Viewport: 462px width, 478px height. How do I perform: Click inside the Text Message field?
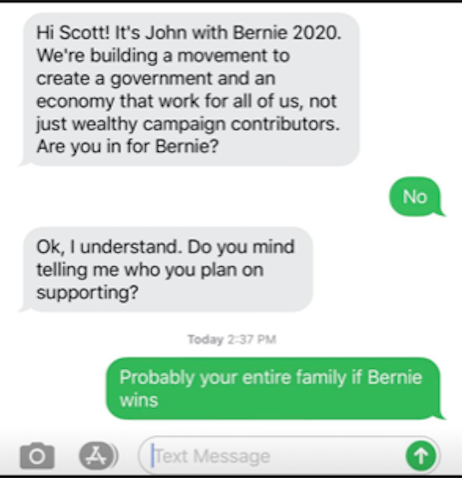[289, 455]
